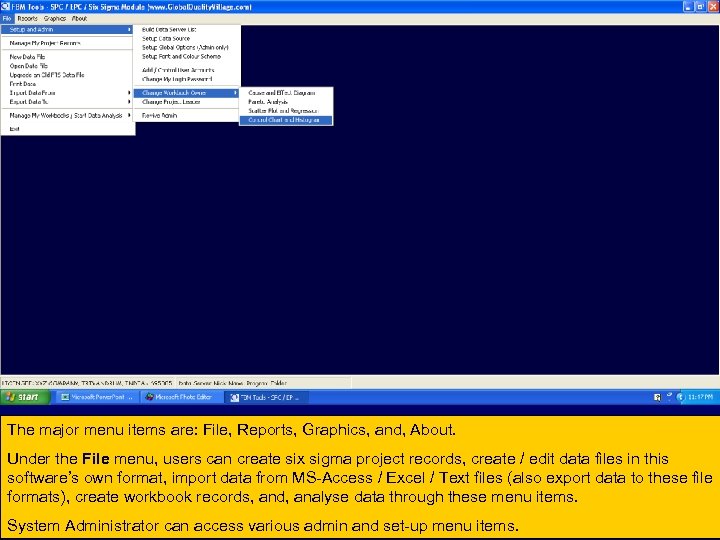
Task: Switch to Microsoft PowerPoint taskbar item
Action: 97,397
